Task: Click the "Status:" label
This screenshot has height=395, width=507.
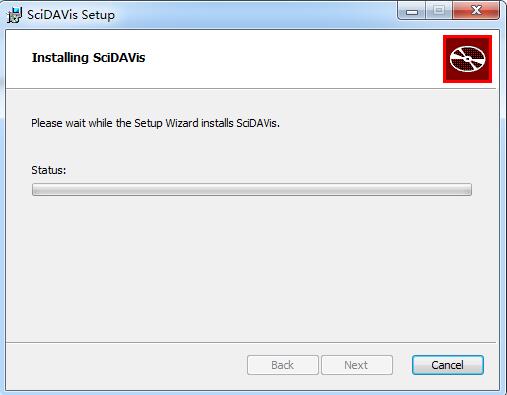Action: coord(49,170)
